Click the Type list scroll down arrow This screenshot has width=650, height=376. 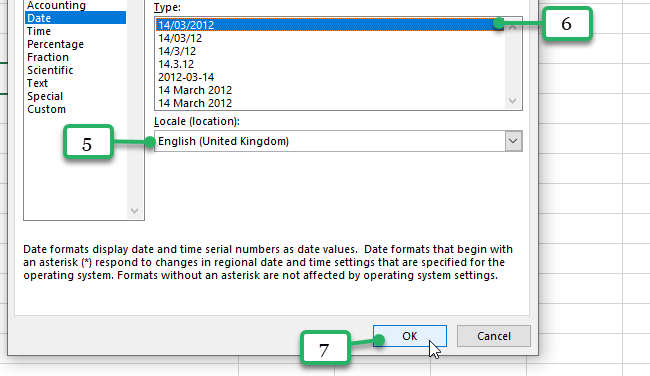click(513, 101)
